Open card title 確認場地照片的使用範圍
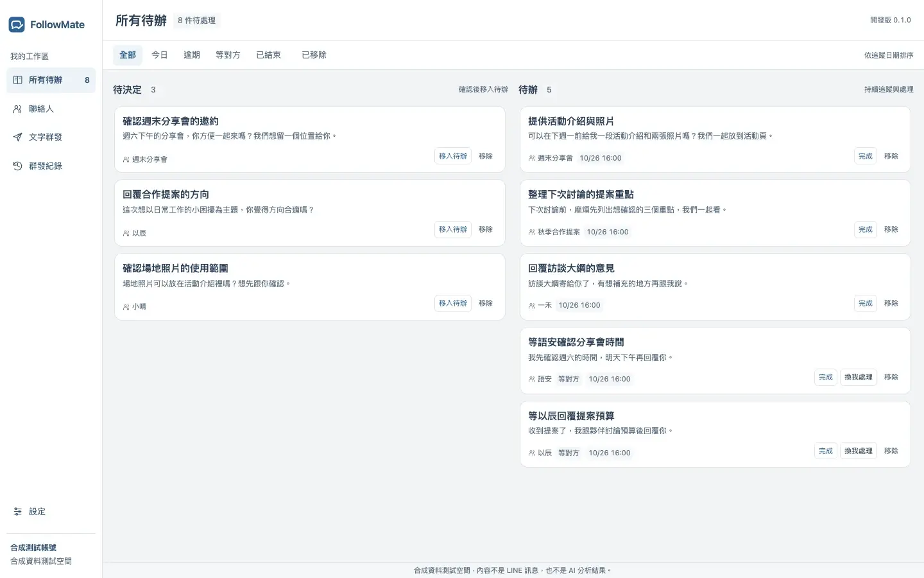This screenshot has height=578, width=924. point(175,268)
